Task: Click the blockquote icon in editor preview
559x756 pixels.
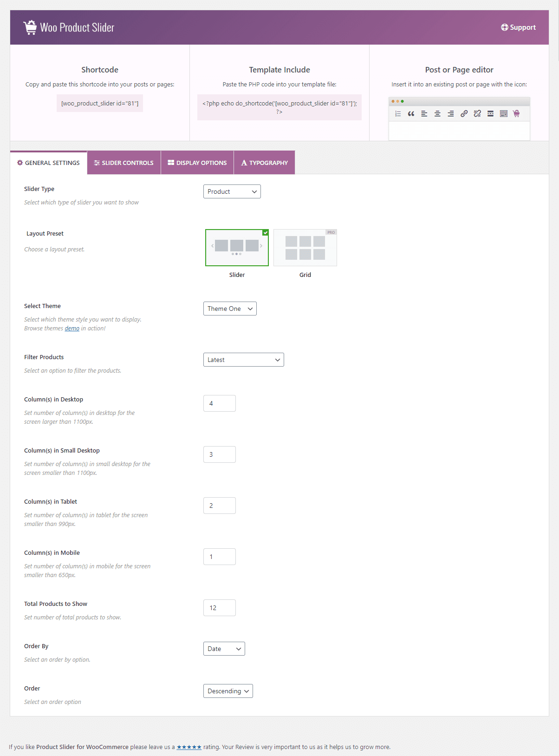Action: click(x=411, y=114)
